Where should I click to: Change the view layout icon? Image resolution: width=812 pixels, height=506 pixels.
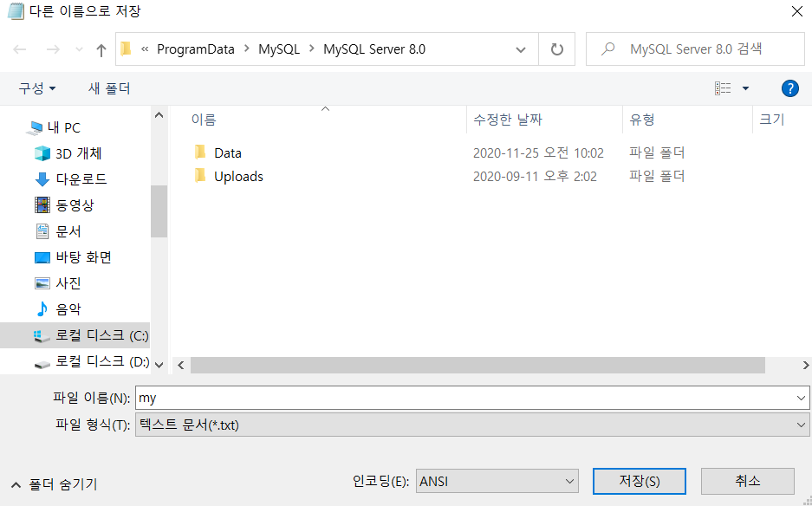[x=723, y=88]
